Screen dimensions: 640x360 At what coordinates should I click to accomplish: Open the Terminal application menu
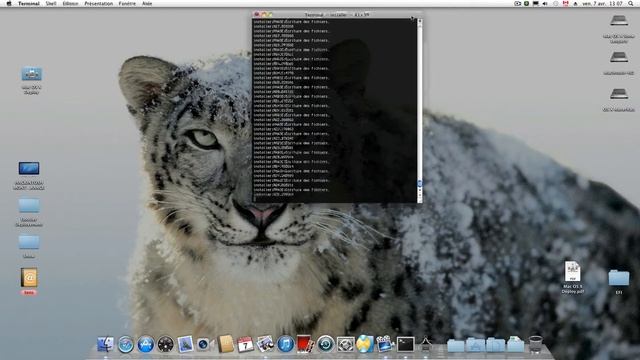(x=29, y=3)
